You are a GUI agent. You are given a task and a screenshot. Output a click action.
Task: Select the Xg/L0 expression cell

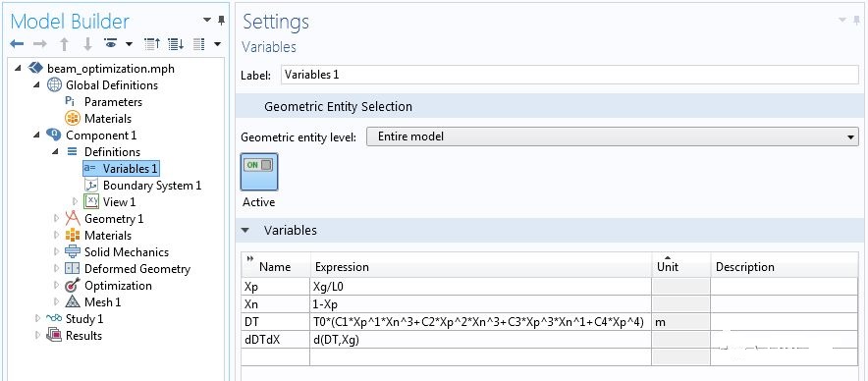[x=480, y=287]
